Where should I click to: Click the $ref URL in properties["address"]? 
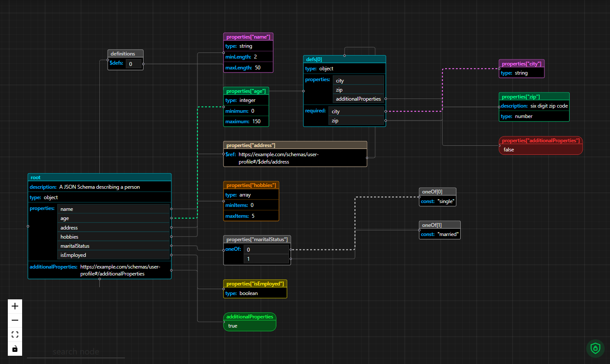click(279, 158)
